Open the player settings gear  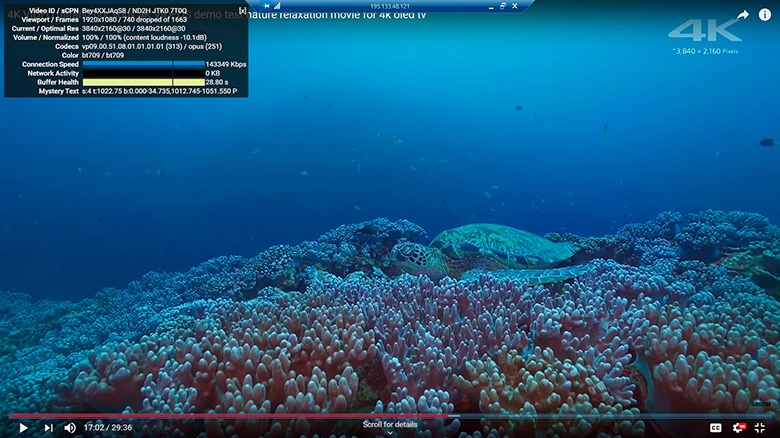pos(739,428)
